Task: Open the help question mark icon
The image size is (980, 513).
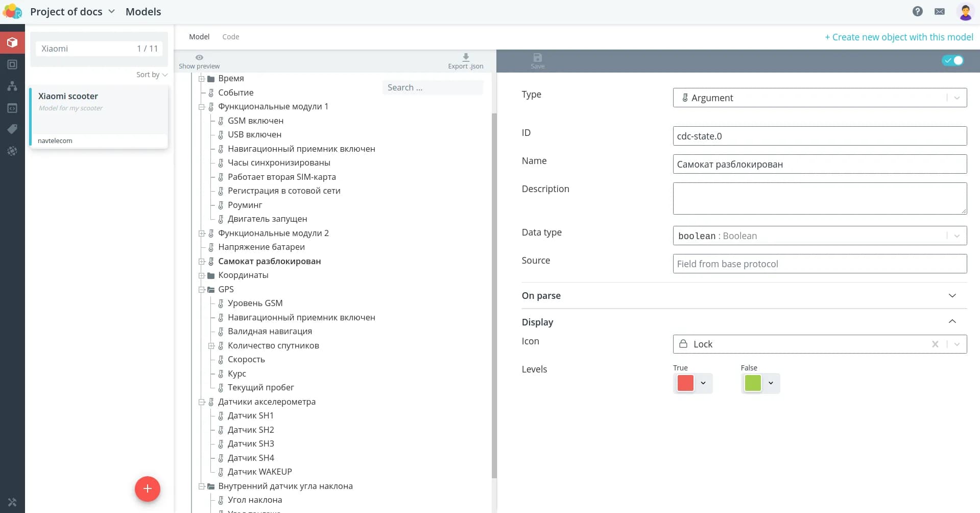Action: (917, 11)
